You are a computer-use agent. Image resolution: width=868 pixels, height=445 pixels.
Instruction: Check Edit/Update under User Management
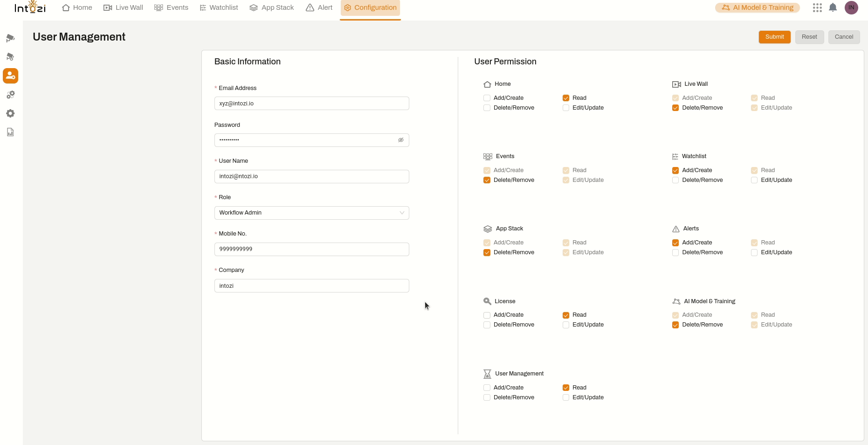pos(565,397)
